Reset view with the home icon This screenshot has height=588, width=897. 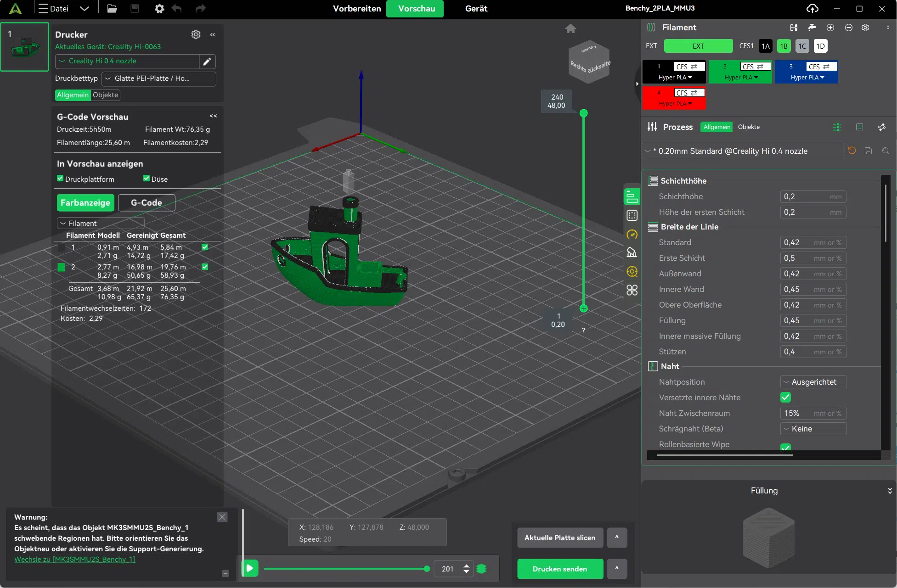coord(570,29)
